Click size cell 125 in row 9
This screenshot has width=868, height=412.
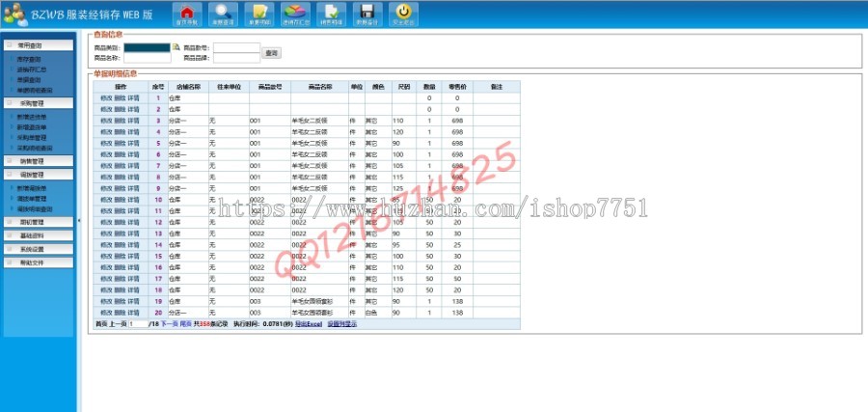(404, 189)
